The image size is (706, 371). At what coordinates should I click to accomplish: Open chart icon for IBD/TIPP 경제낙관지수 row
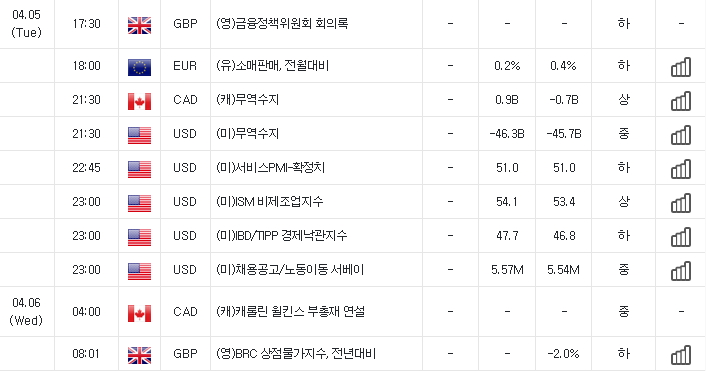[x=681, y=237]
